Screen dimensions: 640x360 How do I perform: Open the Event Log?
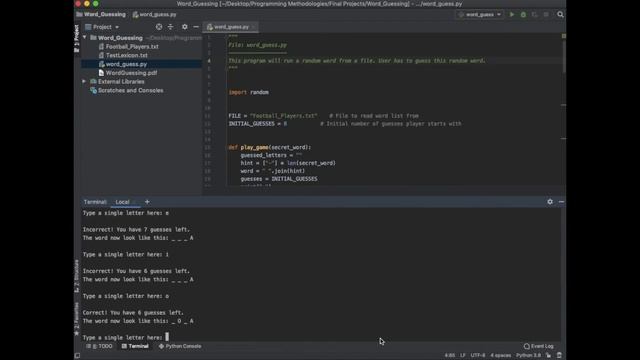(538, 346)
